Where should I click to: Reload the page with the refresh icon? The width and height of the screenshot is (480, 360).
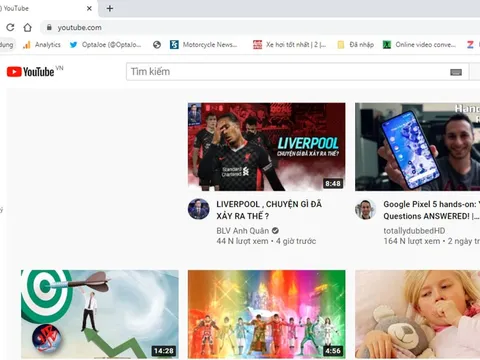pyautogui.click(x=10, y=27)
